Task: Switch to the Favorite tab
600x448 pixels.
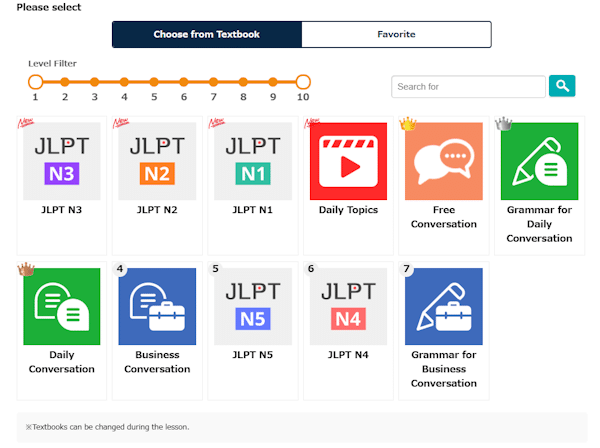Action: point(396,34)
